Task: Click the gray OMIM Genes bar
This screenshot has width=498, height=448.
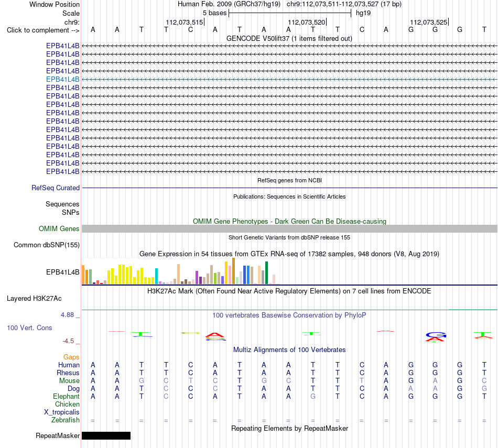Action: click(289, 228)
